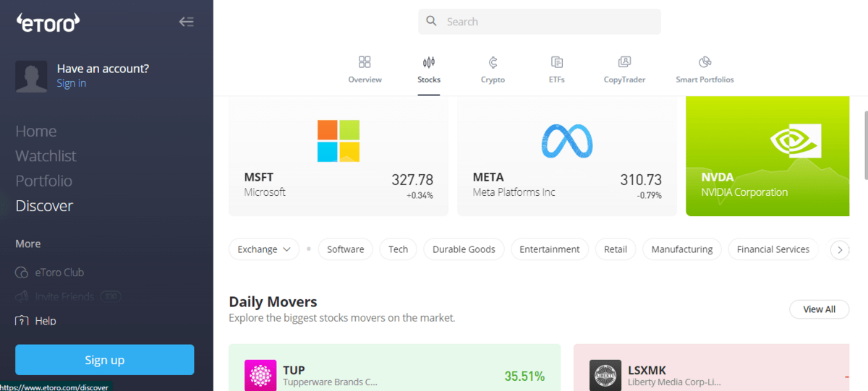
Task: Switch to the ETFs tab
Action: [x=556, y=70]
